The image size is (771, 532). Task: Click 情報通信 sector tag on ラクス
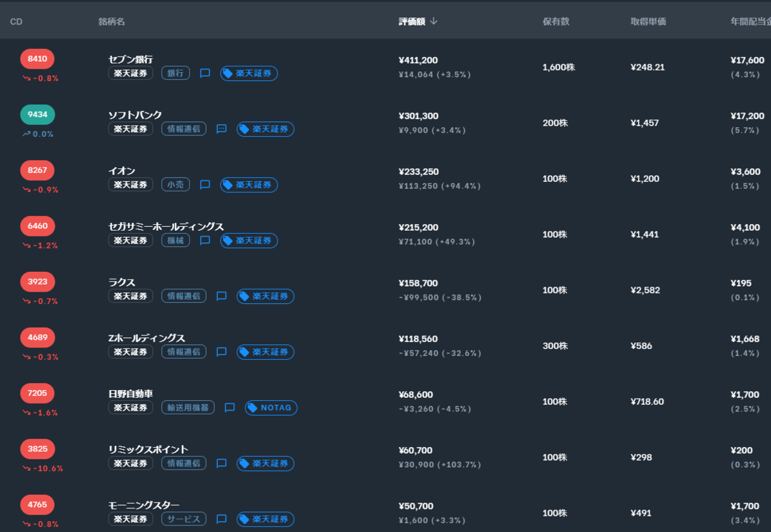(184, 296)
